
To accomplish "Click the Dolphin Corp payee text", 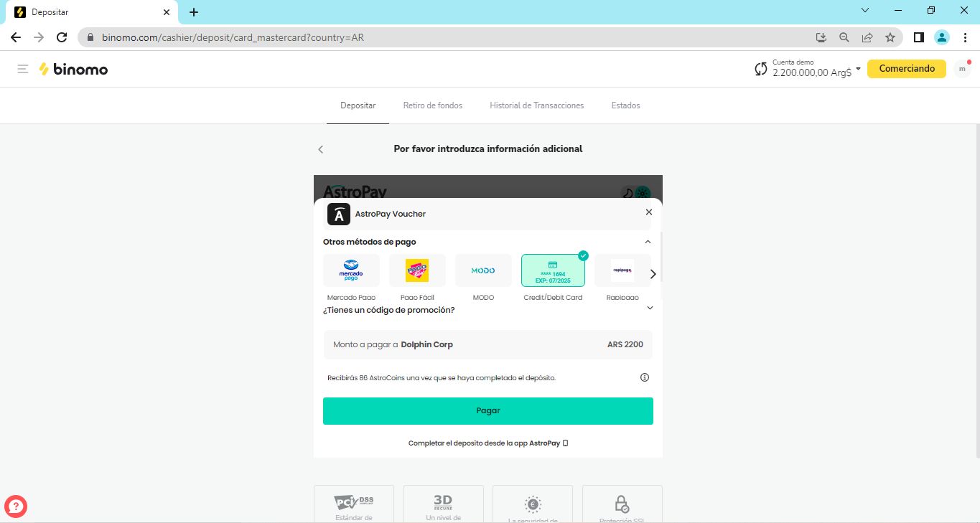I will pos(426,344).
